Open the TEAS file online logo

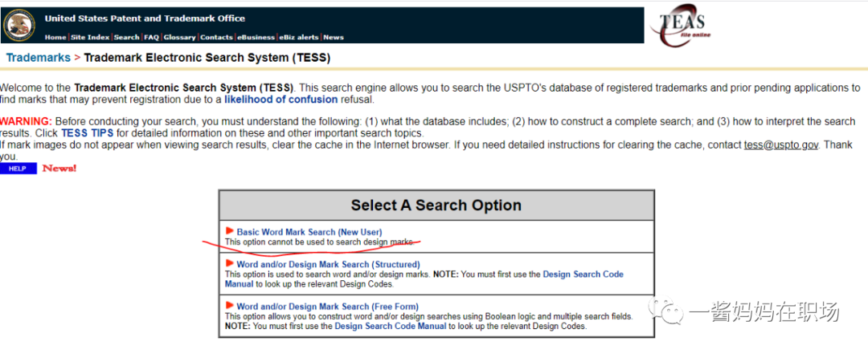point(681,24)
